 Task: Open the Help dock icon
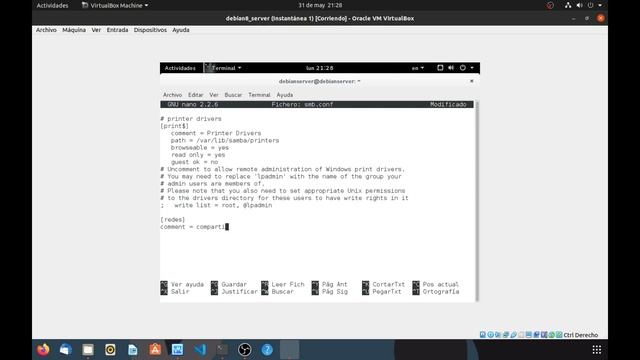tap(267, 350)
